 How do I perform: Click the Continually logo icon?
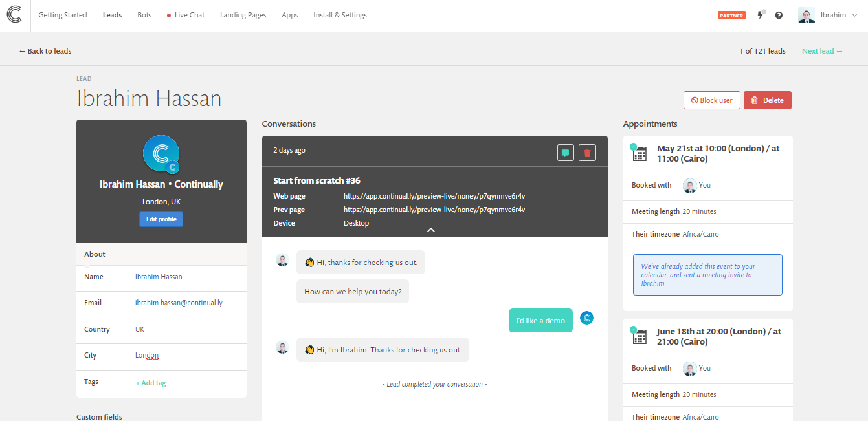click(14, 15)
